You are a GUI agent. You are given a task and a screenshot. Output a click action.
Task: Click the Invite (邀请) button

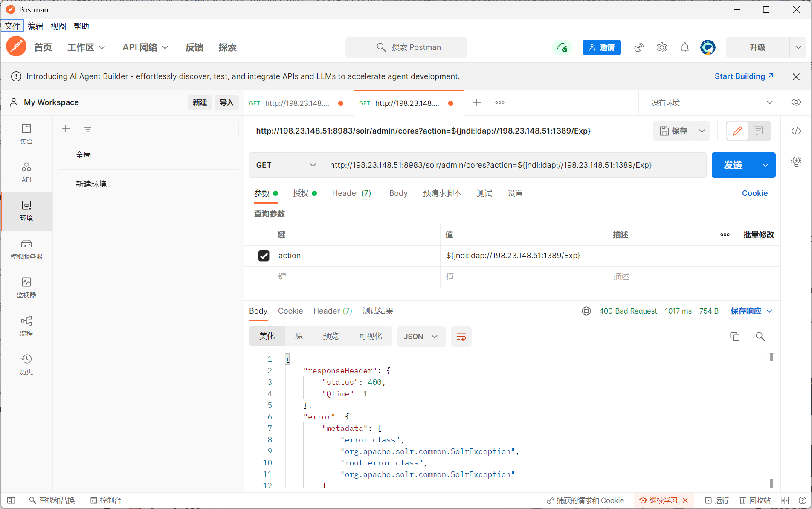click(602, 47)
